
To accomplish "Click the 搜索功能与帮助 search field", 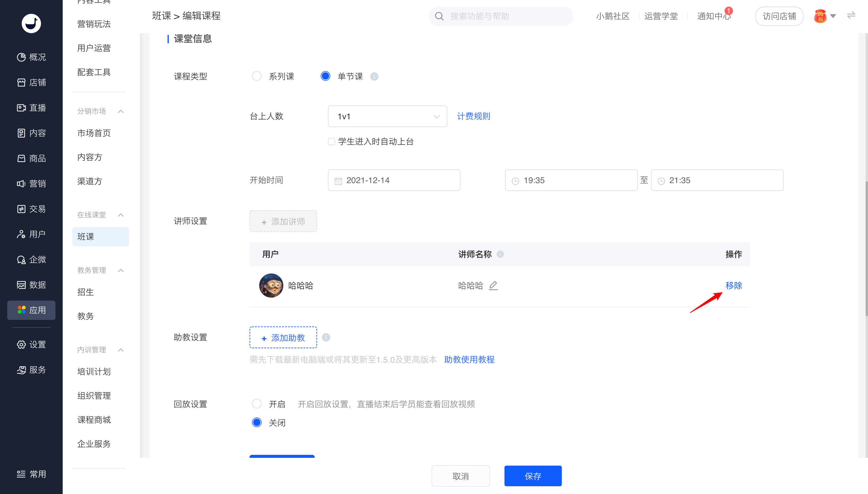I will pyautogui.click(x=501, y=16).
